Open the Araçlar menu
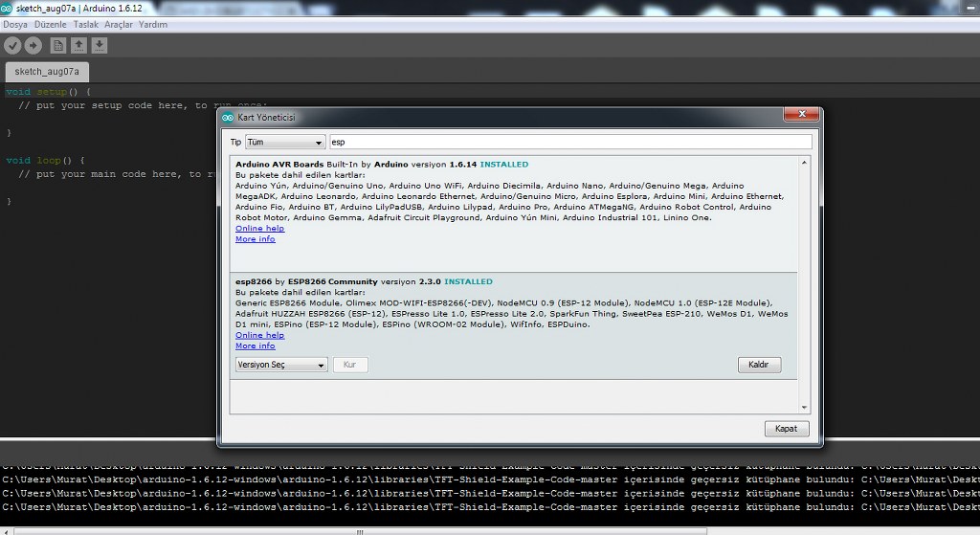The height and width of the screenshot is (535, 980). tap(118, 24)
